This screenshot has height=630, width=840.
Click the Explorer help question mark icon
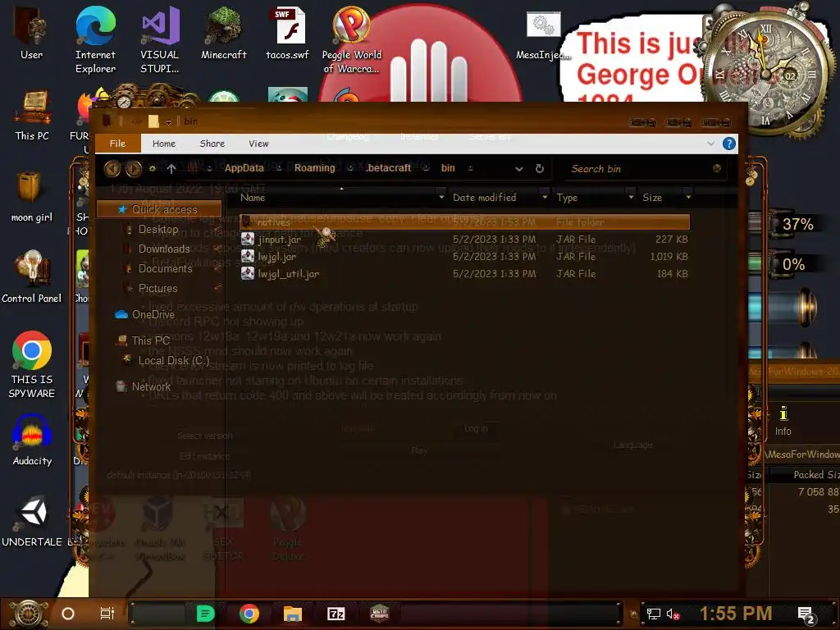point(728,144)
